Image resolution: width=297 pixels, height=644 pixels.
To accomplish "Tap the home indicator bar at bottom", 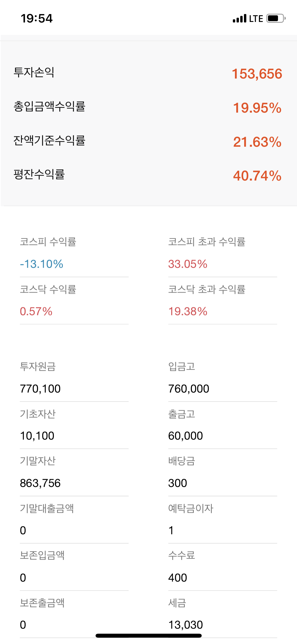I will pyautogui.click(x=149, y=636).
